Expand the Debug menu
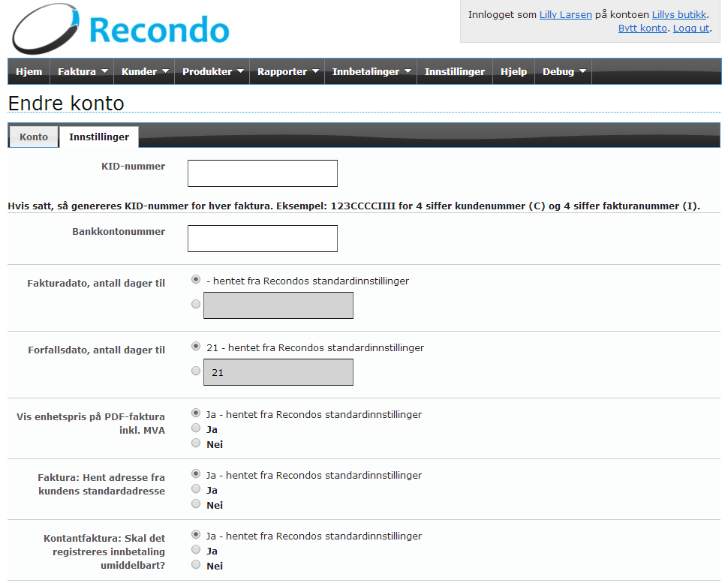Viewport: 728px width, 583px height. 564,72
